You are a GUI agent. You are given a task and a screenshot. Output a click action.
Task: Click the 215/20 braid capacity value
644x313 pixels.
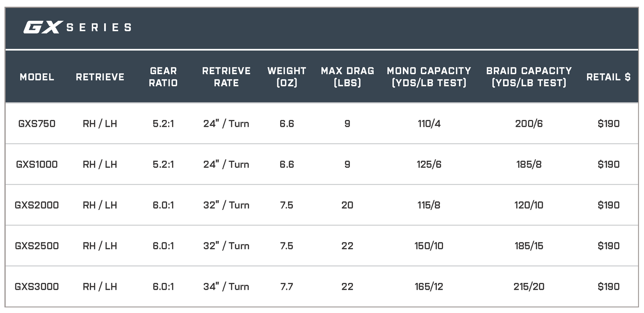click(x=529, y=287)
